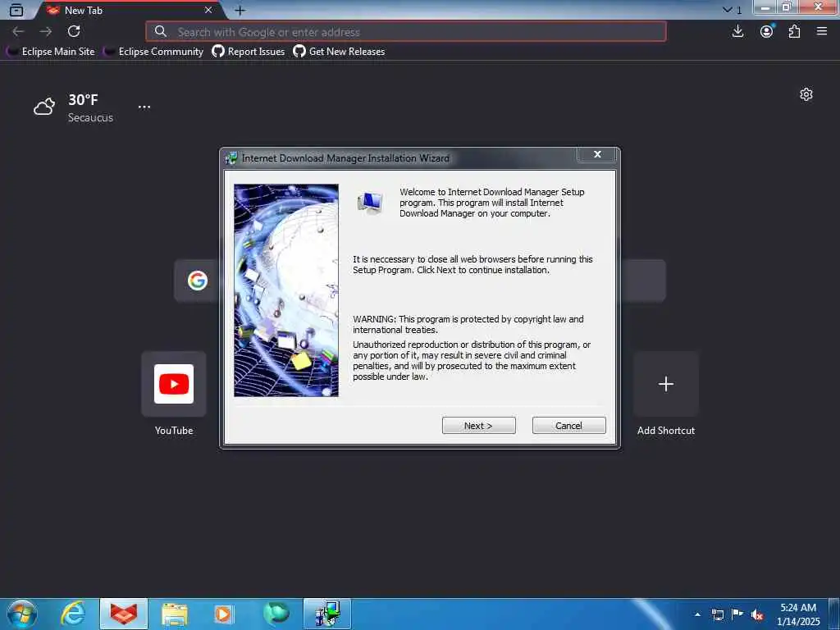Screen dimensions: 840x630
Task: Open a new tab with the plus button
Action: point(240,10)
